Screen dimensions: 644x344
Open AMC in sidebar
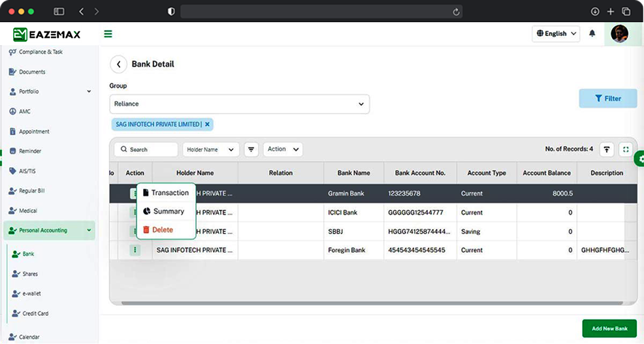20,111
